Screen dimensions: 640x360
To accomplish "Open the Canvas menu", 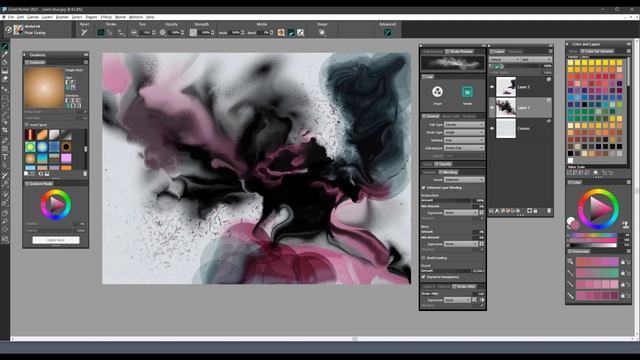I will point(33,17).
